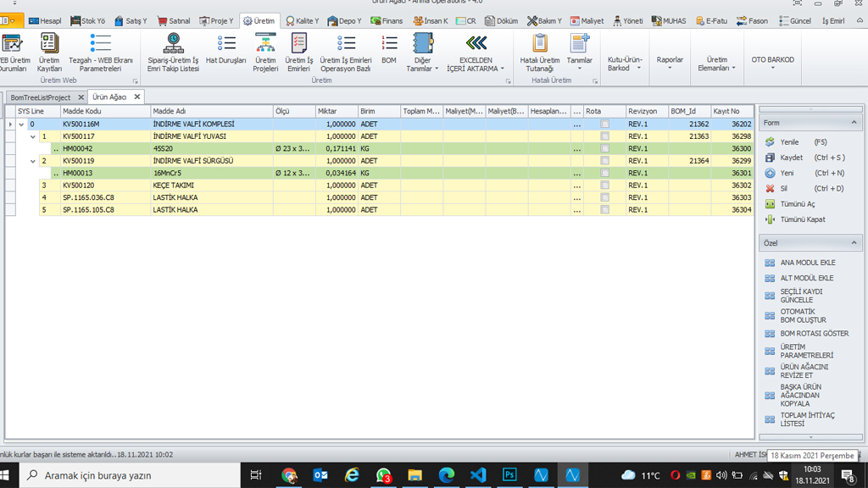This screenshot has width=868, height=488.
Task: Close the BomTreeListProject tab
Action: (81, 97)
